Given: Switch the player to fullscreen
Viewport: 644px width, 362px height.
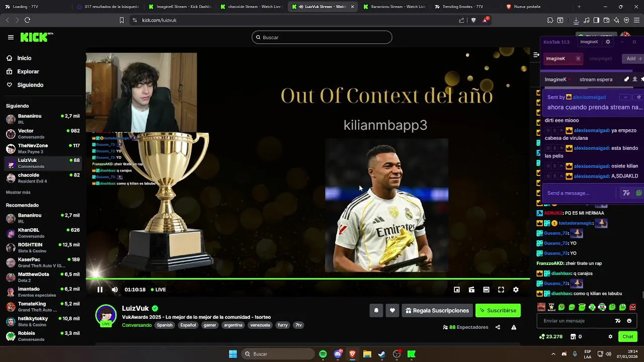Looking at the screenshot, I should point(501,290).
